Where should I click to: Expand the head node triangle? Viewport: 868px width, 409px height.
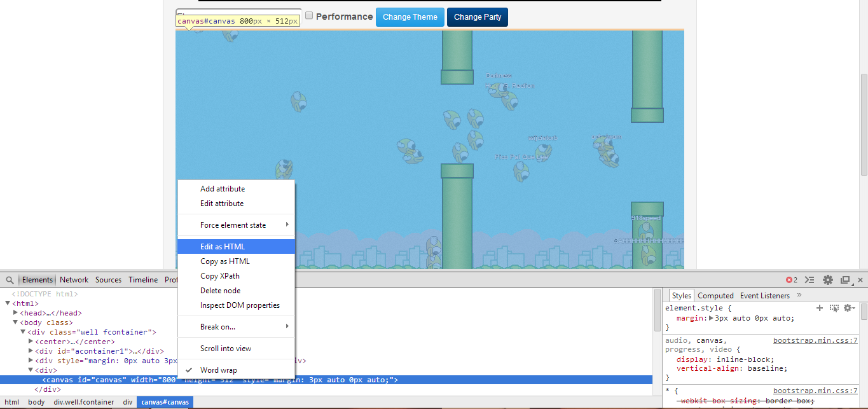(15, 313)
